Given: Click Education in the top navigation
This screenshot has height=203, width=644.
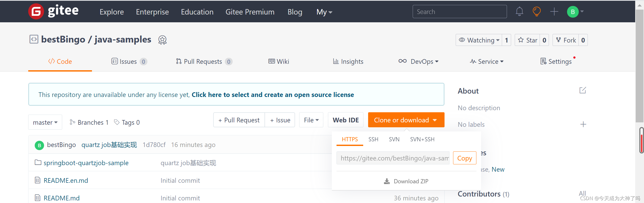Looking at the screenshot, I should pos(197,12).
